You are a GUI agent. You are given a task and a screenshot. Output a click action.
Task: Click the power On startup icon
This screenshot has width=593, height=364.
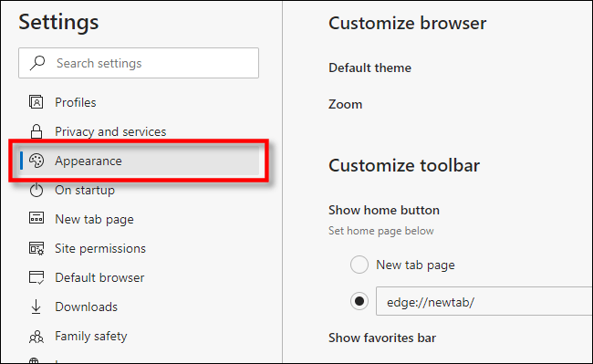click(36, 190)
